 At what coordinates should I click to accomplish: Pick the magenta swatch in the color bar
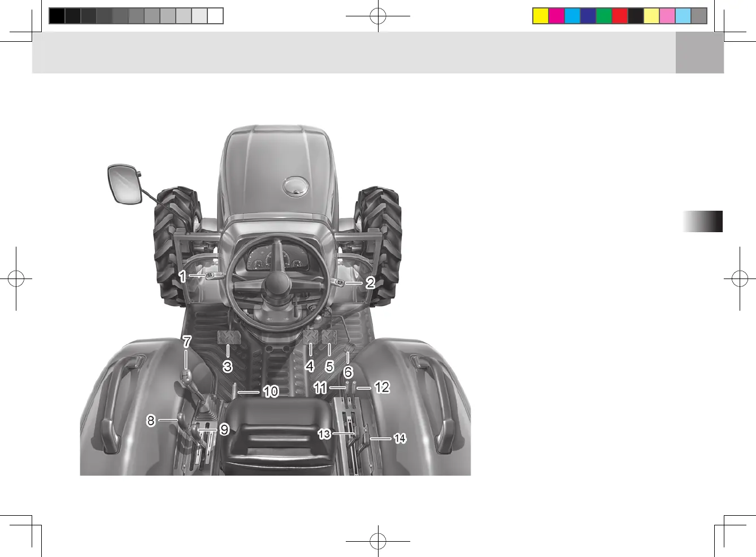(557, 16)
